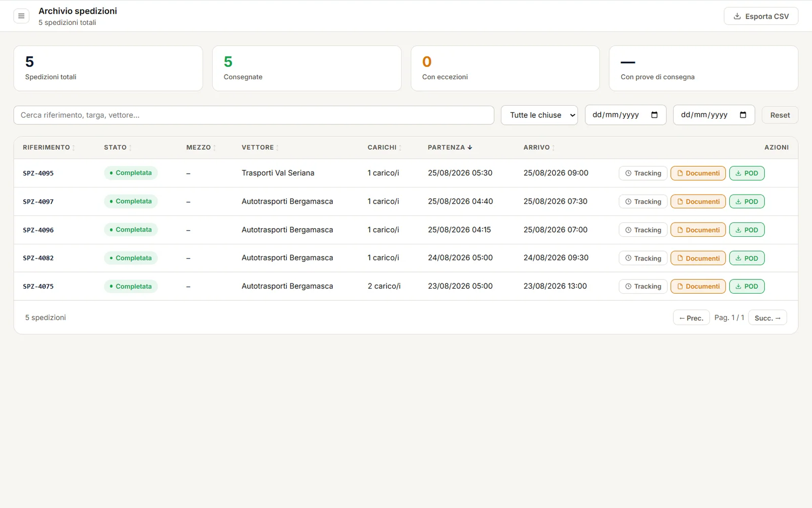Click the end date dd/mm/yyyy field
812x508 pixels.
click(714, 115)
